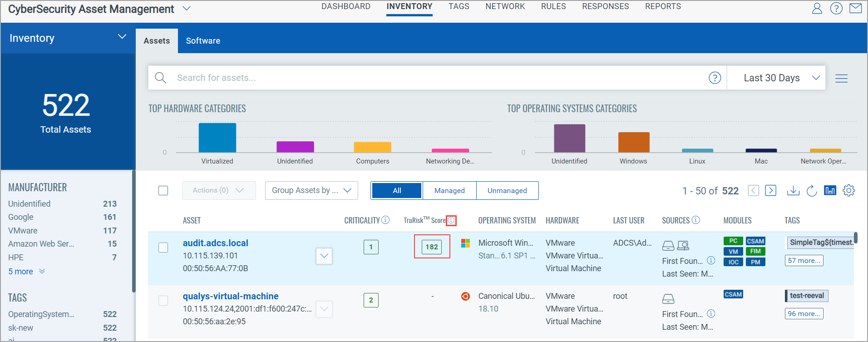Click the TruRisk score 182 badge
868x342 pixels.
coord(432,247)
